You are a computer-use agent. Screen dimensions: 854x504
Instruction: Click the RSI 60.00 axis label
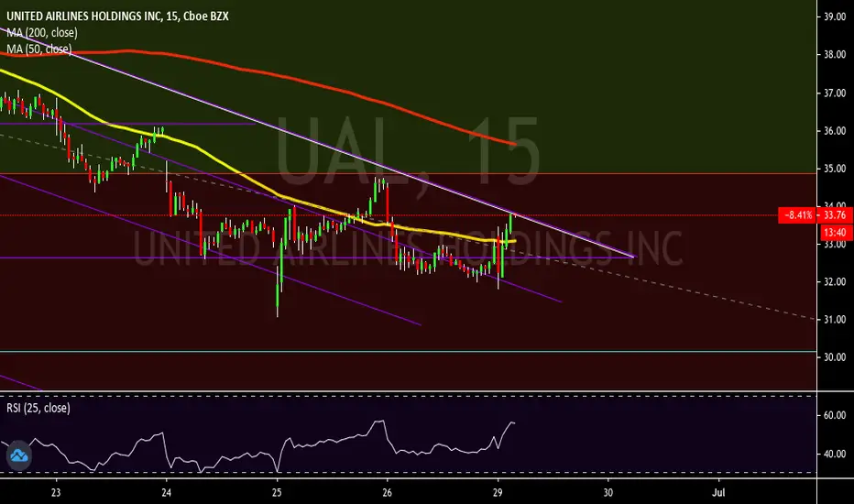(x=835, y=415)
